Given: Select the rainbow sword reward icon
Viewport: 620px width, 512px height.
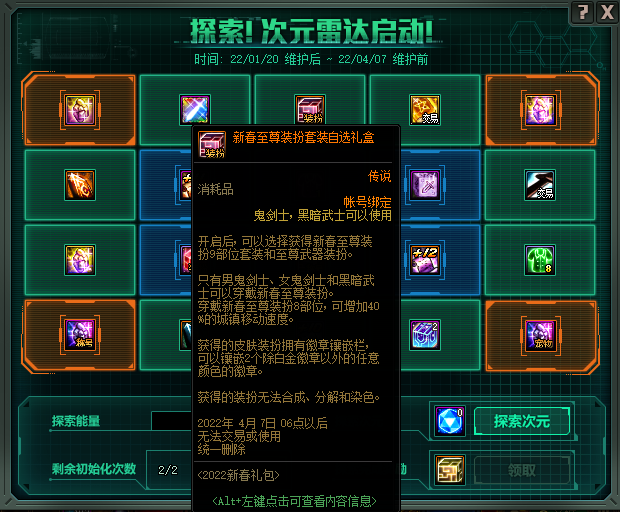Looking at the screenshot, I should (195, 110).
